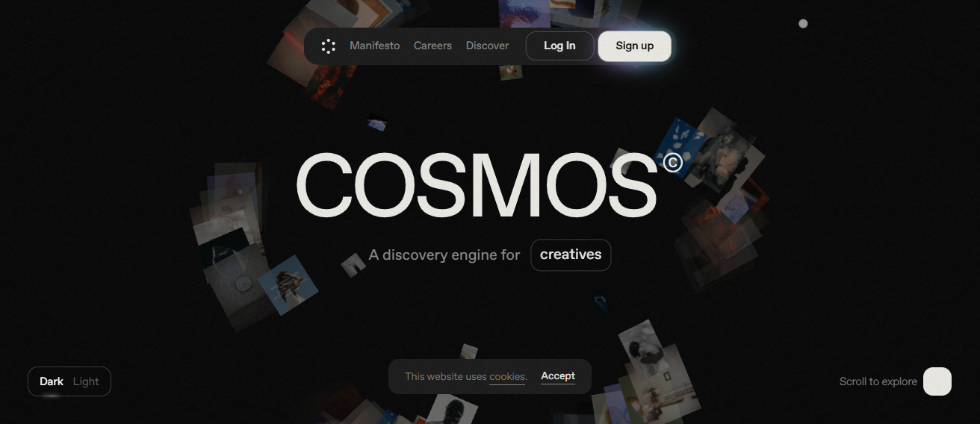
Task: Click the square Scroll to explore button
Action: [x=937, y=381]
